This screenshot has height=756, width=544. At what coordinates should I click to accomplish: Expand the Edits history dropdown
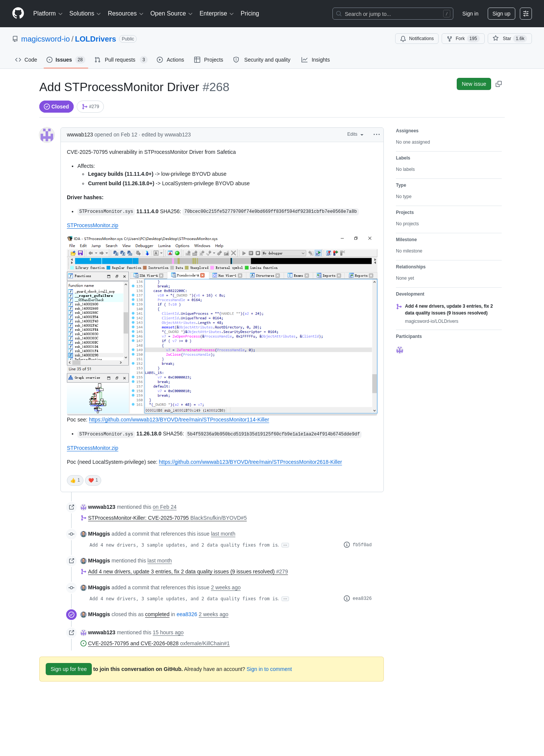click(x=355, y=135)
